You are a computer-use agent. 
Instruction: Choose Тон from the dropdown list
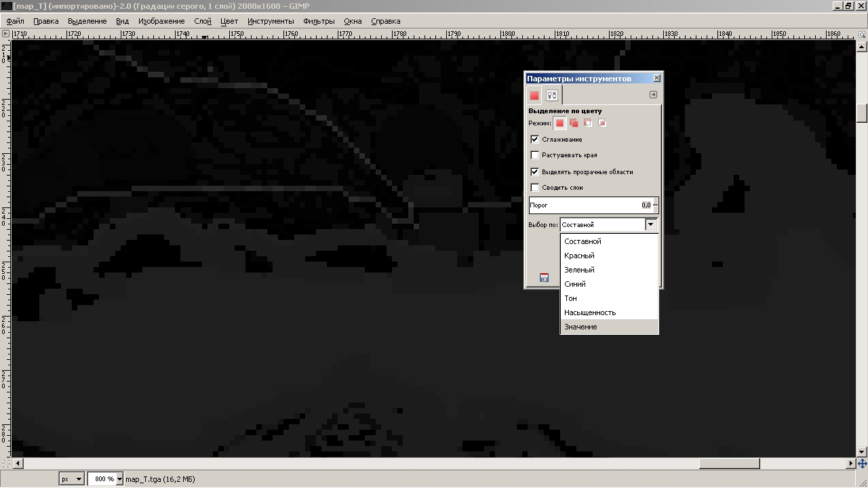[609, 298]
